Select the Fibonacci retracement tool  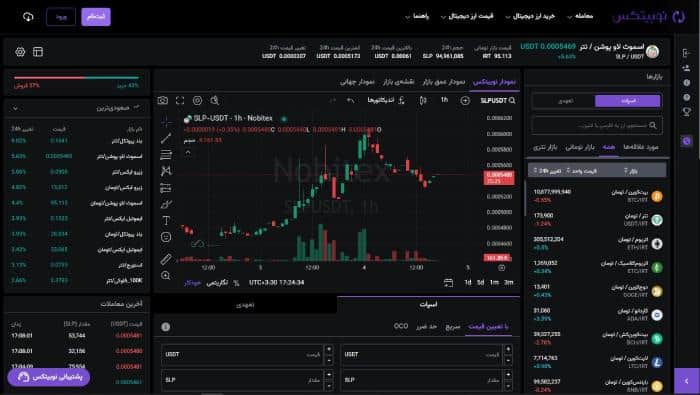(x=166, y=154)
